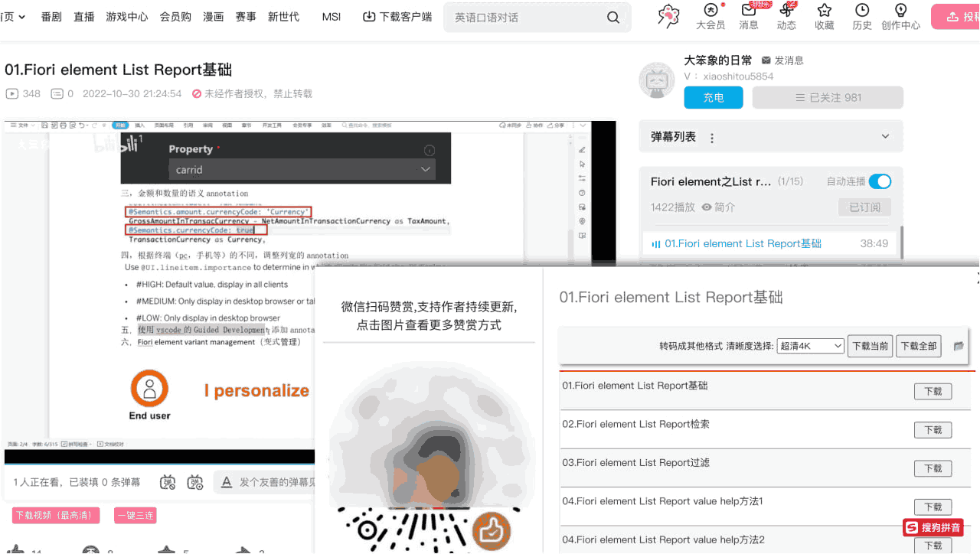Click the like thumbs-up icon below video
The height and width of the screenshot is (554, 980).
pos(15,550)
